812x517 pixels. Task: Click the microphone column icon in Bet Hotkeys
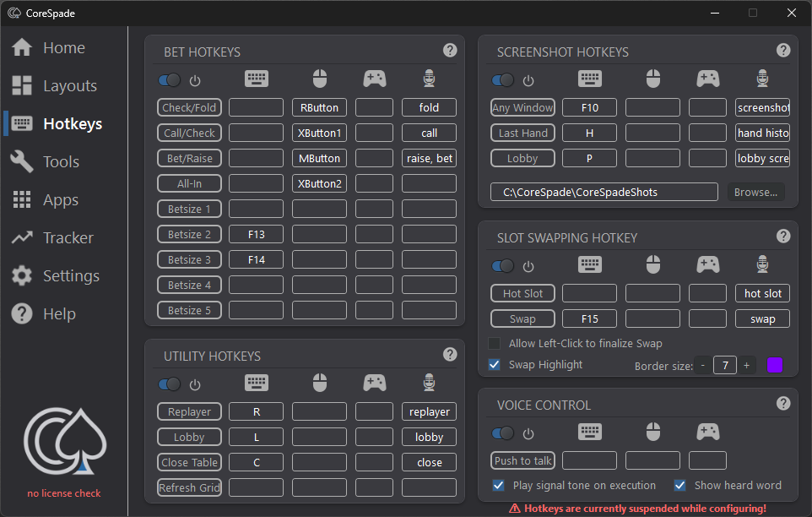point(429,79)
